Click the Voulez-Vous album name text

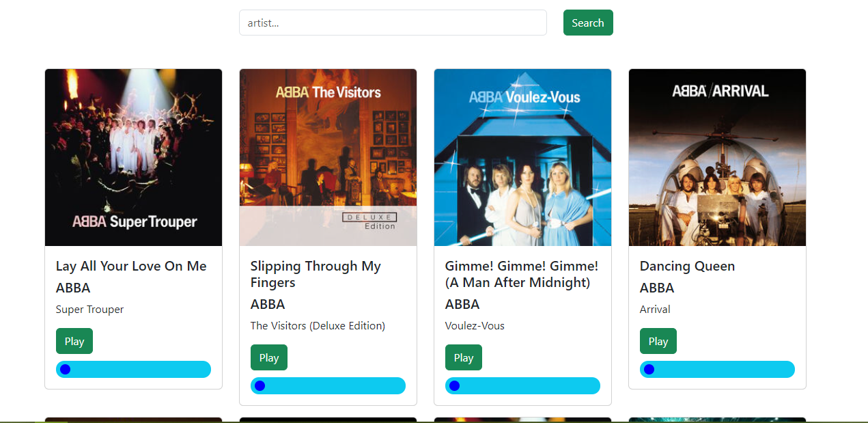pyautogui.click(x=475, y=326)
